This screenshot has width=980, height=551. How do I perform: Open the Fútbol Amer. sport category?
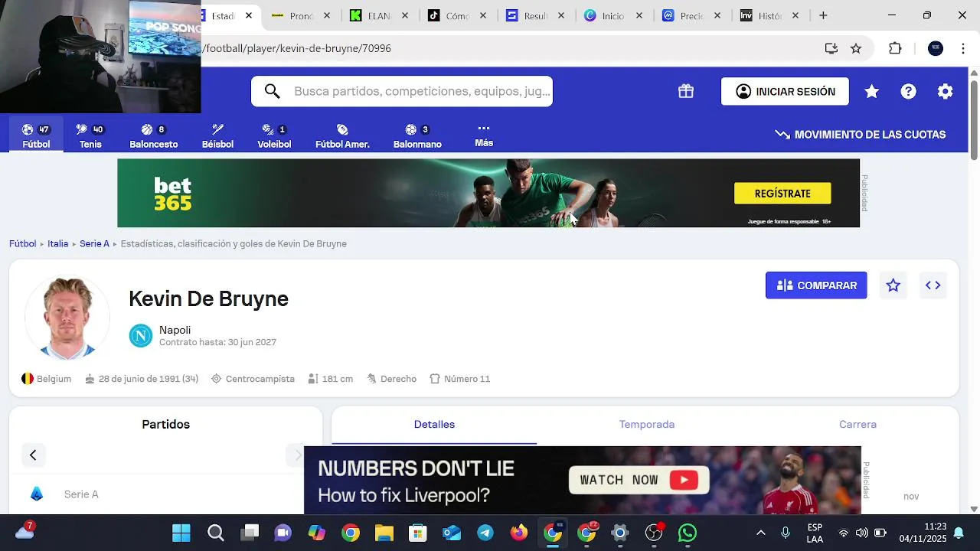pos(342,136)
